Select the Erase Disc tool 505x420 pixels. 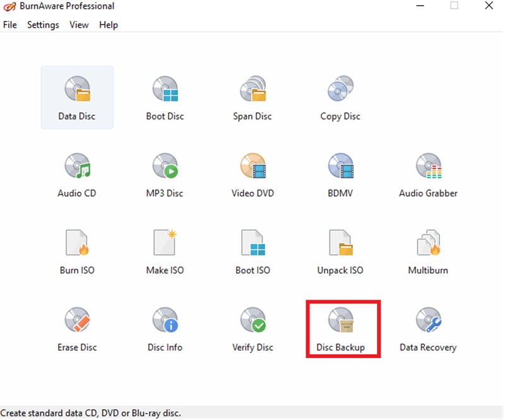[77, 329]
